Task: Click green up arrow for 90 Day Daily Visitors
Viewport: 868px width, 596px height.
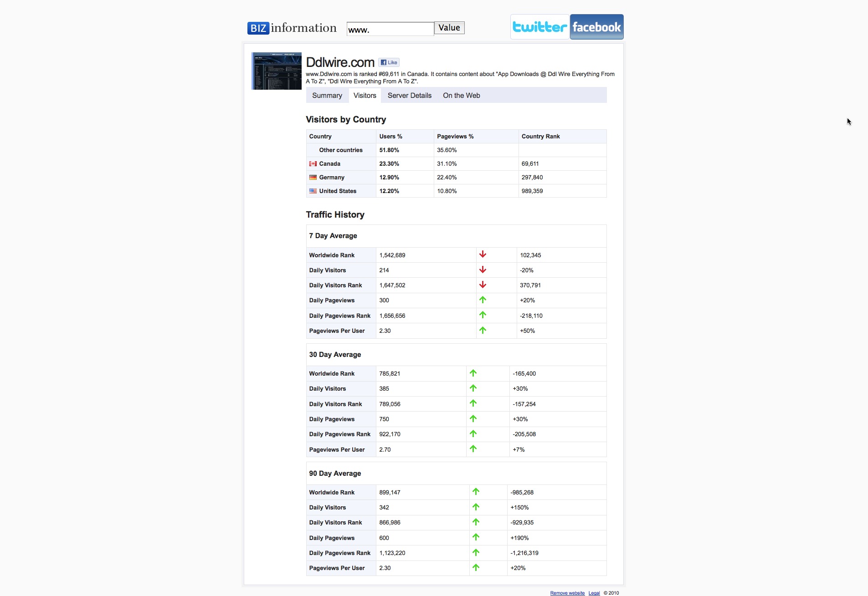Action: [476, 507]
